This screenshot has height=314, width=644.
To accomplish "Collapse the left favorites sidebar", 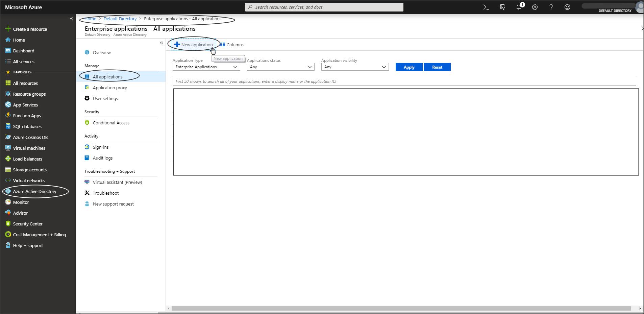I will pos(71,19).
